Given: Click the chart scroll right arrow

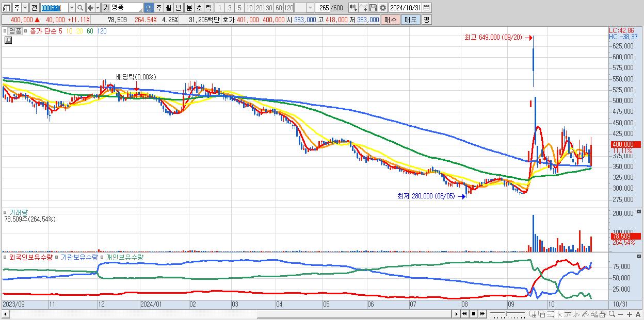Looking at the screenshot, I should click(x=457, y=314).
